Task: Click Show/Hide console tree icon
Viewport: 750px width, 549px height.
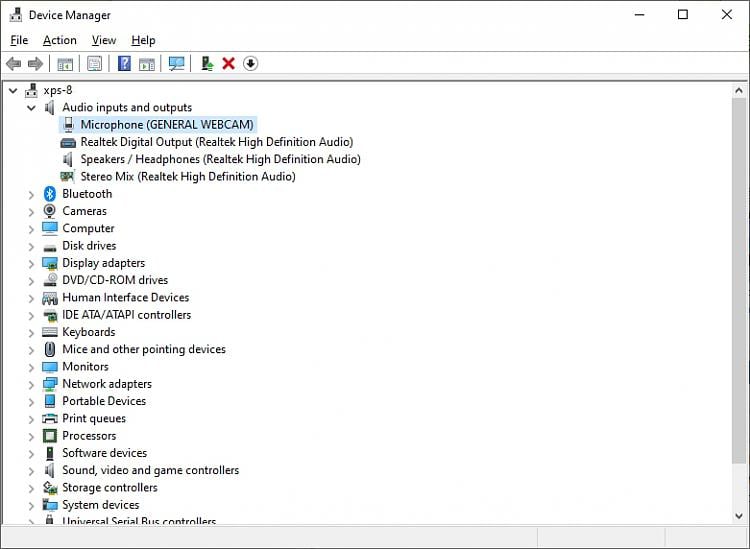Action: (65, 64)
